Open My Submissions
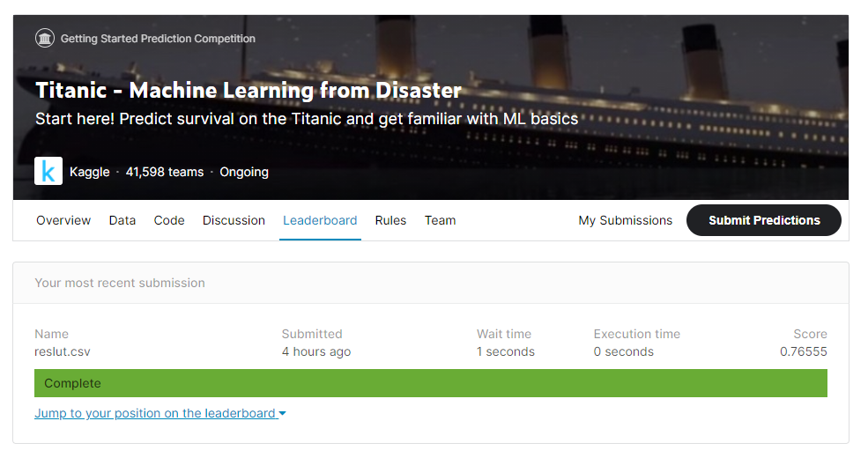Viewport: 868px width, 458px height. tap(626, 220)
